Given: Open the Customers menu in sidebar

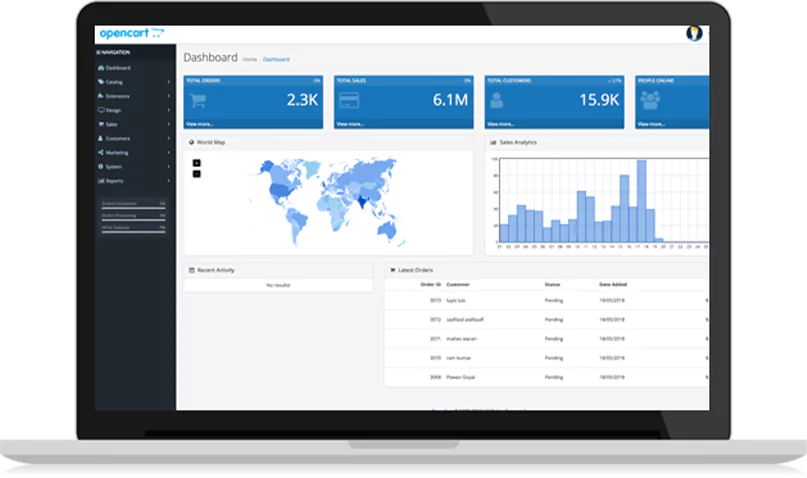Looking at the screenshot, I should 118,138.
